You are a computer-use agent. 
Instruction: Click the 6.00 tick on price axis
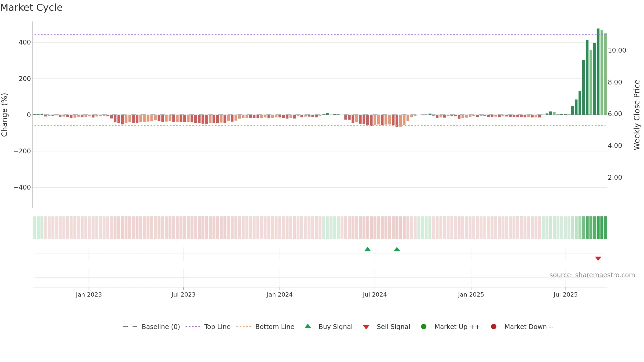click(x=615, y=114)
